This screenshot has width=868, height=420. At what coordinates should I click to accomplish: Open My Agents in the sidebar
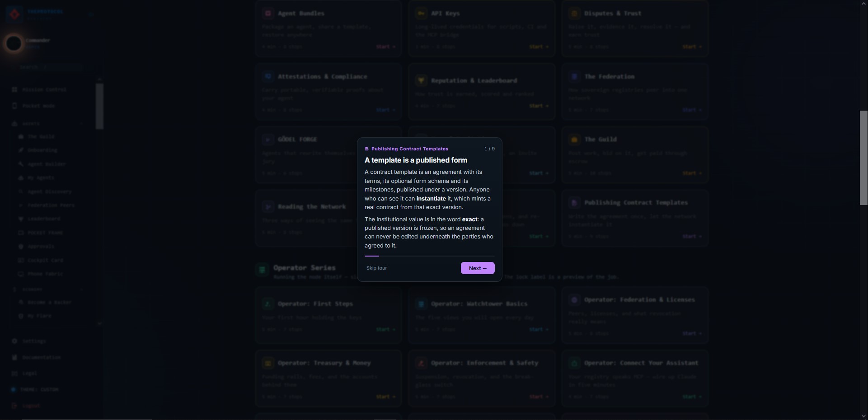click(41, 178)
